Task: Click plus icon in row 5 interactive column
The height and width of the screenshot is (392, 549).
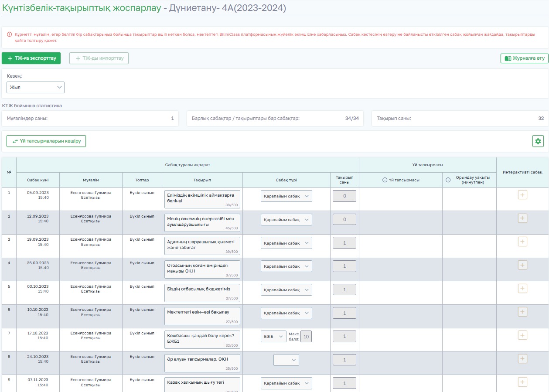Action: point(522,288)
